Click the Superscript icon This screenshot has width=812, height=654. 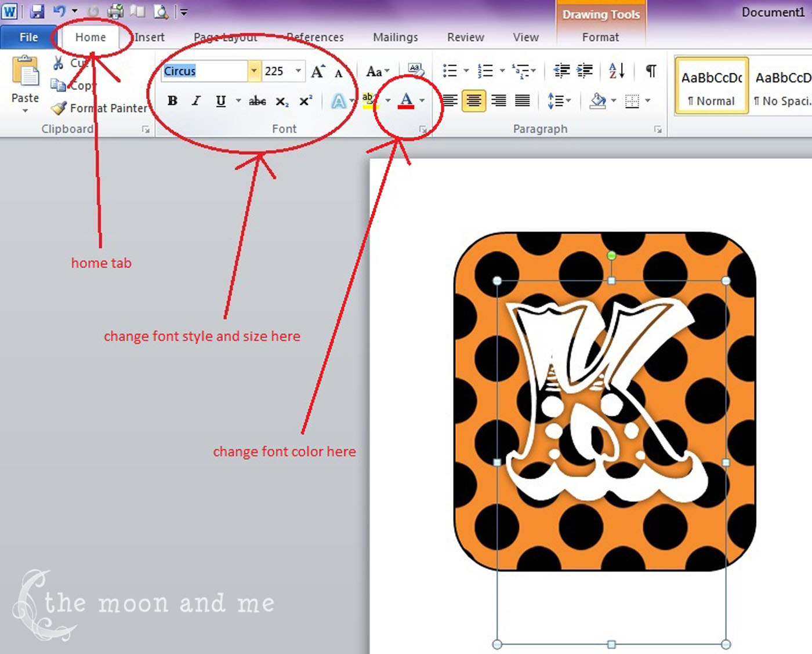[305, 100]
